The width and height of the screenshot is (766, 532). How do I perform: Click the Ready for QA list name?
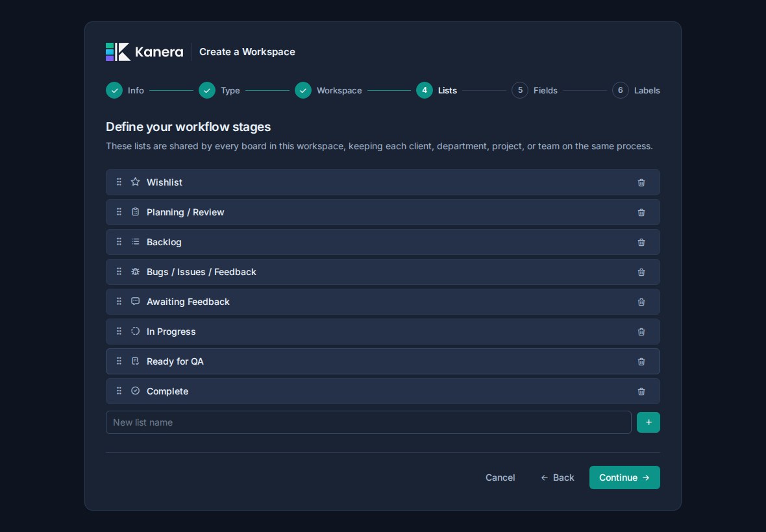click(x=175, y=361)
